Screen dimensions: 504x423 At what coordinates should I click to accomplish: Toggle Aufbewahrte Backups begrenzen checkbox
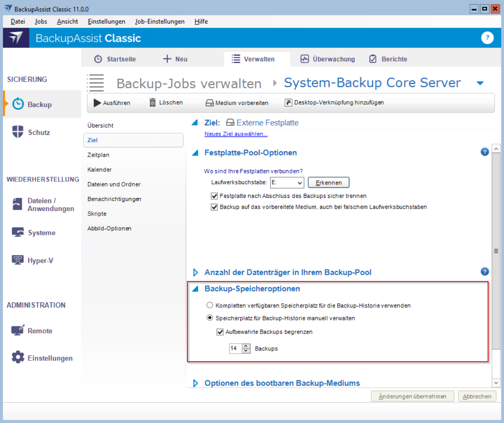[220, 332]
